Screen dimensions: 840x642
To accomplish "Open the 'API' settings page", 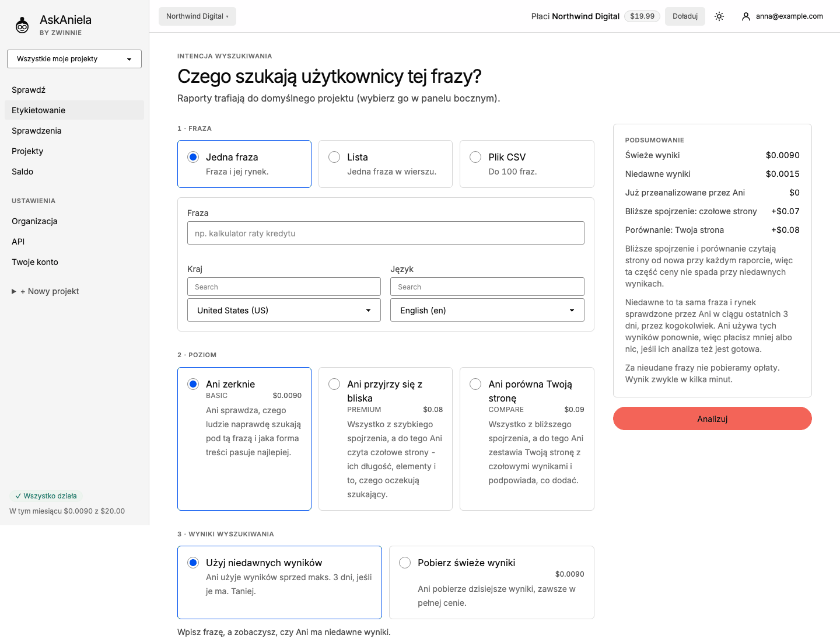I will [x=74, y=242].
